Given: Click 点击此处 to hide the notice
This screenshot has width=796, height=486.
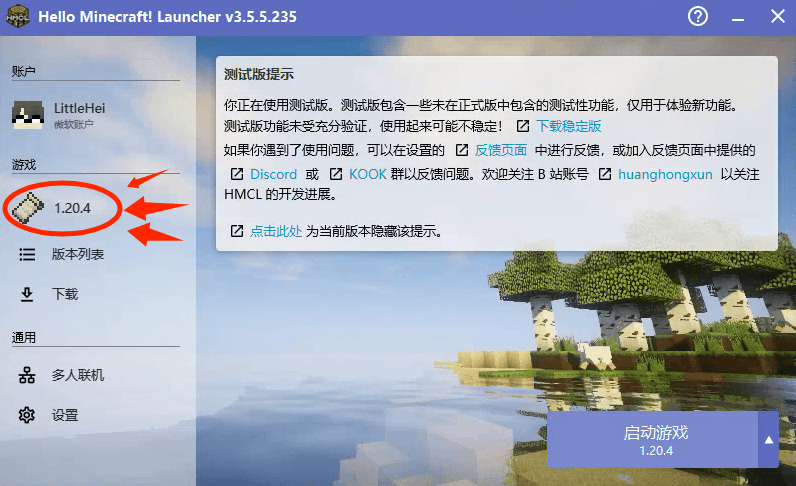Looking at the screenshot, I should (276, 231).
